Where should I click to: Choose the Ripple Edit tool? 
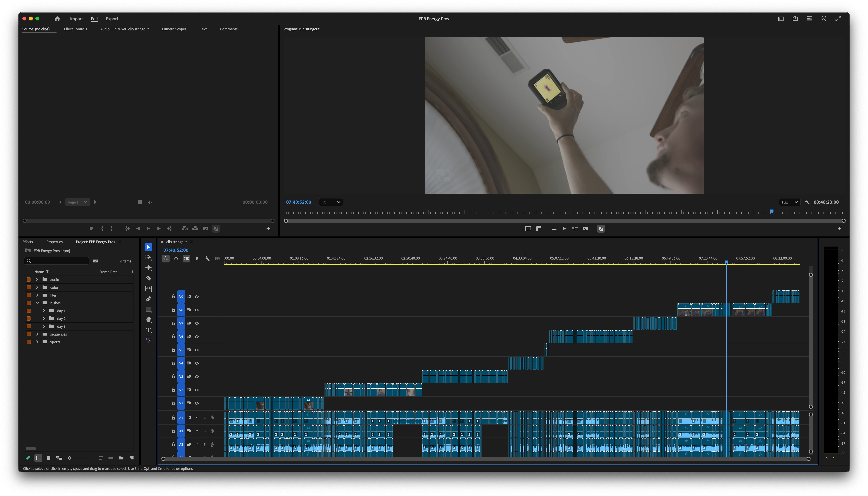click(x=148, y=268)
